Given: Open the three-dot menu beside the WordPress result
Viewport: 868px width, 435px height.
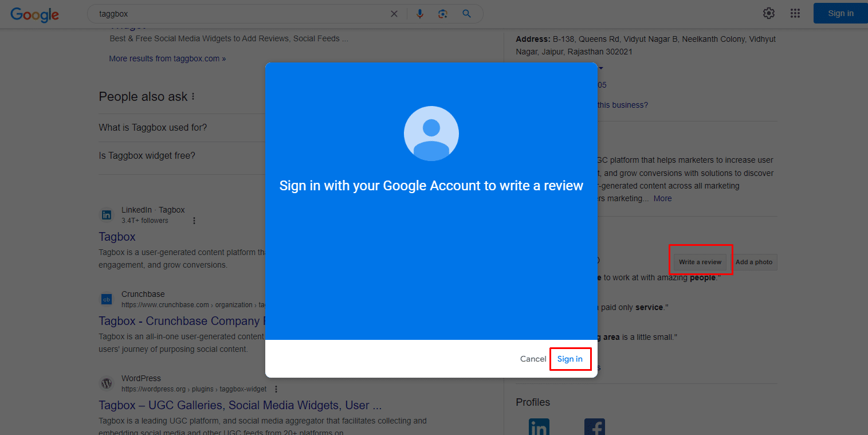Looking at the screenshot, I should pyautogui.click(x=276, y=389).
